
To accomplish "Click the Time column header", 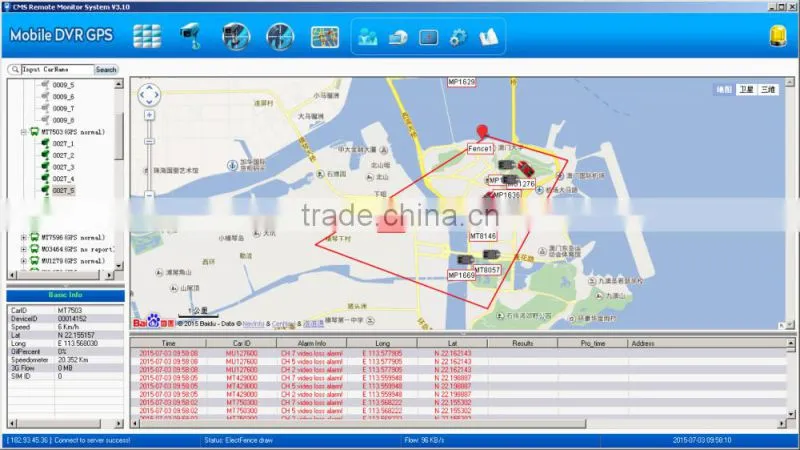I will pyautogui.click(x=168, y=343).
